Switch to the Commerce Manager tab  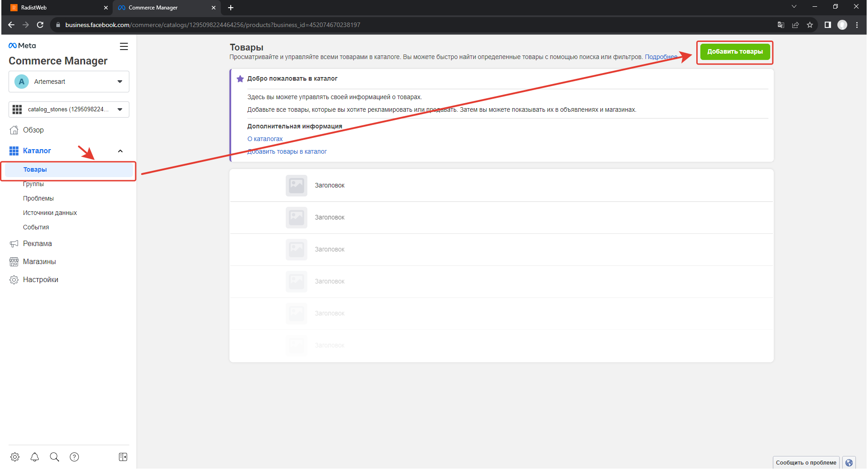[167, 8]
